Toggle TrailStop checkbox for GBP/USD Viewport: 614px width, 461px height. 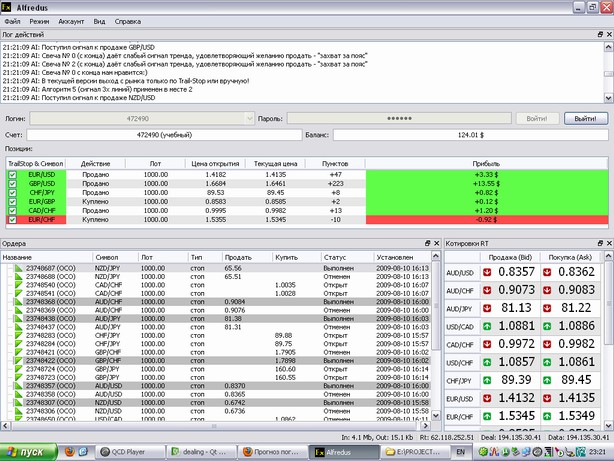tap(13, 184)
